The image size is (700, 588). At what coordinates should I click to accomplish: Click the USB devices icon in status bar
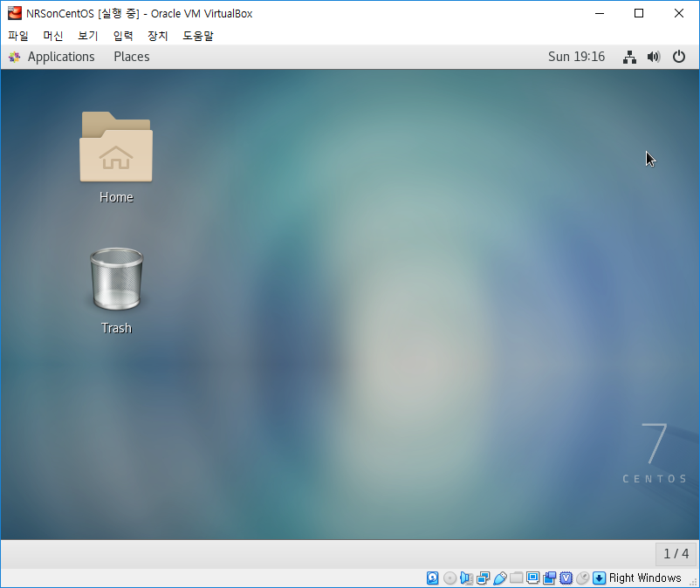(x=499, y=578)
